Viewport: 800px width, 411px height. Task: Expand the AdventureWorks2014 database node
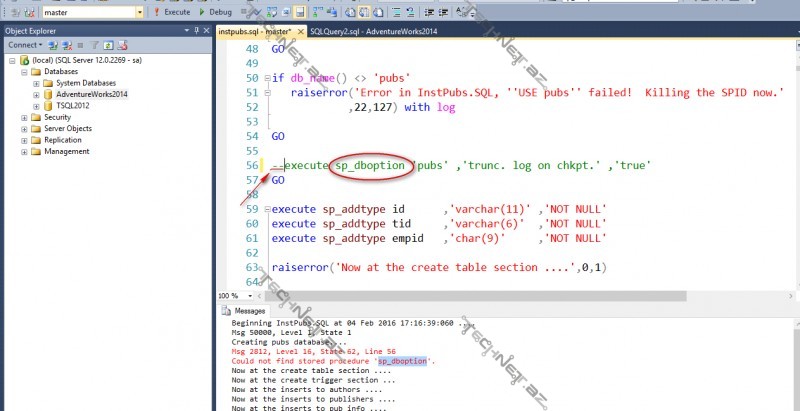(x=36, y=94)
